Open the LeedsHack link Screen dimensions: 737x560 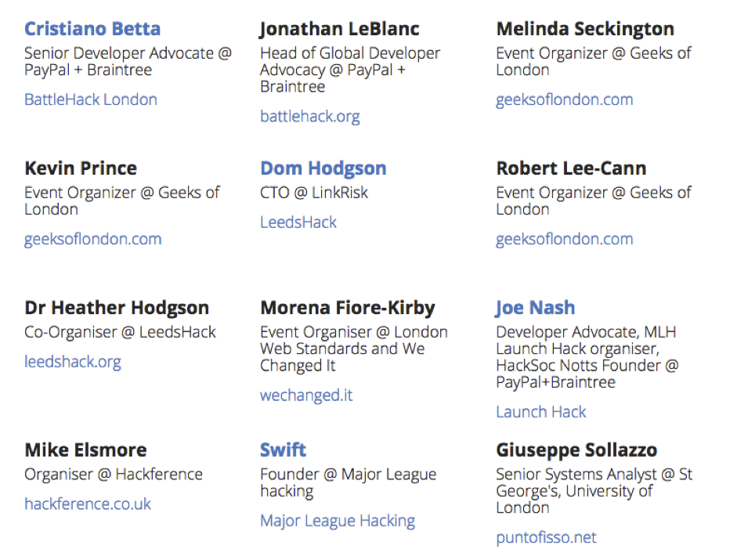coord(298,222)
